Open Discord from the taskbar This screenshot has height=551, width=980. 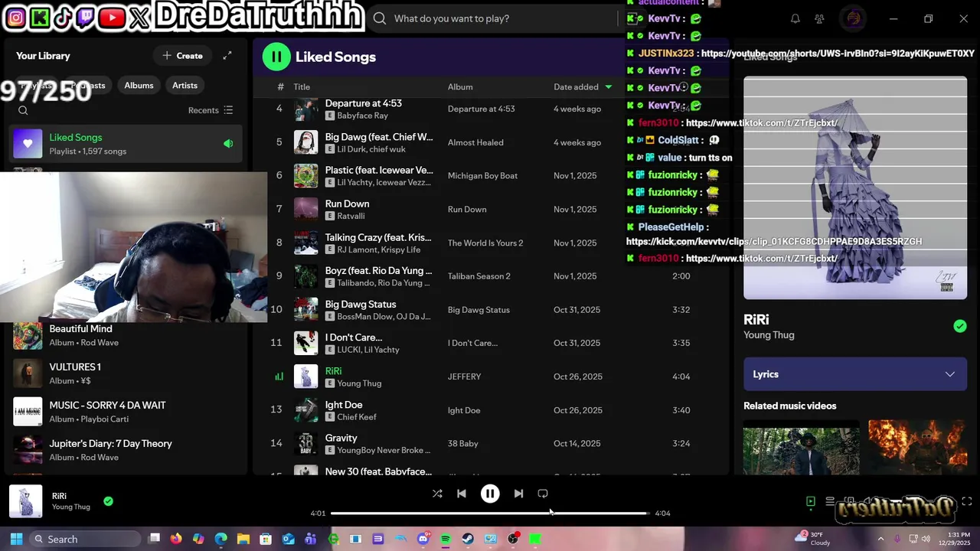(x=423, y=539)
